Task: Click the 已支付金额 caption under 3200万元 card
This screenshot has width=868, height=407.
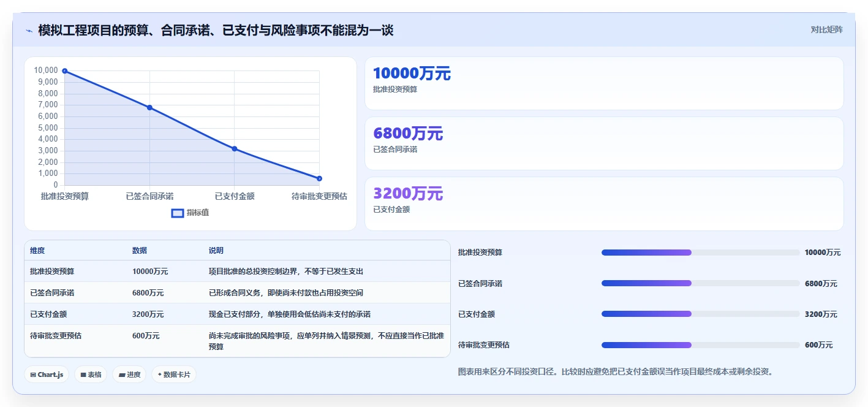Action: pos(391,210)
